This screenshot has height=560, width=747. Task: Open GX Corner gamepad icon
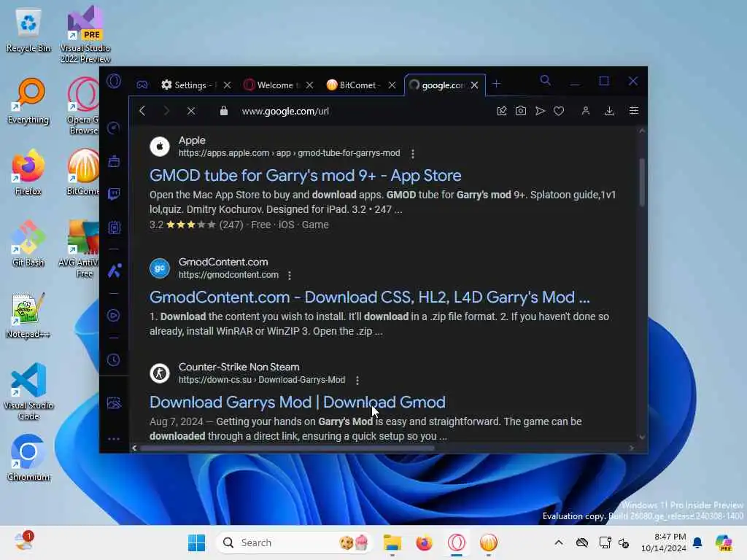tap(142, 85)
